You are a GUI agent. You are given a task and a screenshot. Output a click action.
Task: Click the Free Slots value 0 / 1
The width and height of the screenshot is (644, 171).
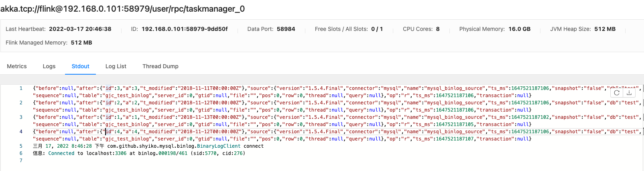click(x=377, y=29)
